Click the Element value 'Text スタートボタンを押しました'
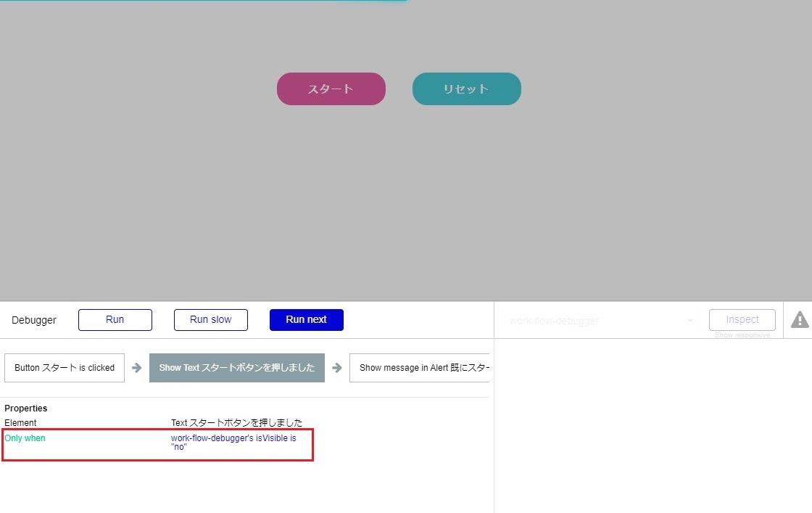Screen dimensions: 812x513 pos(236,423)
